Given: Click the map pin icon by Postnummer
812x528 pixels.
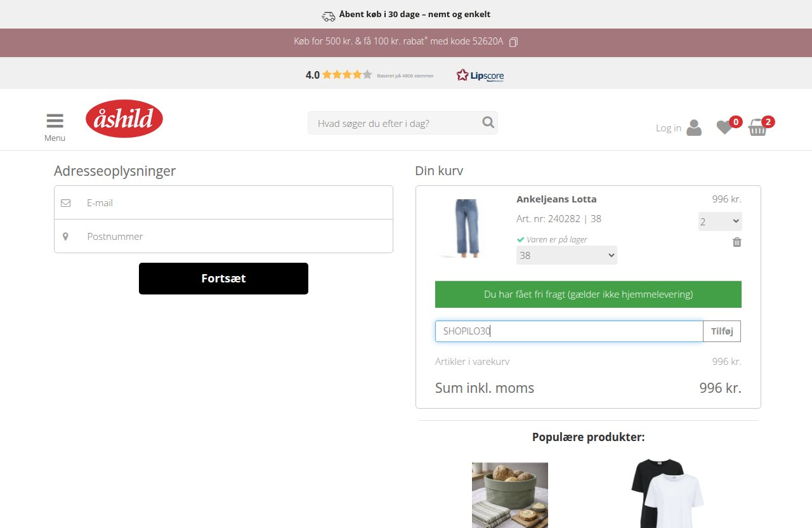Looking at the screenshot, I should pyautogui.click(x=65, y=236).
